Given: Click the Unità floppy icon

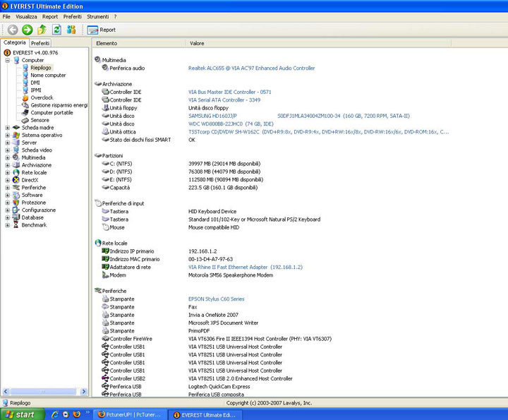Looking at the screenshot, I should tap(105, 108).
